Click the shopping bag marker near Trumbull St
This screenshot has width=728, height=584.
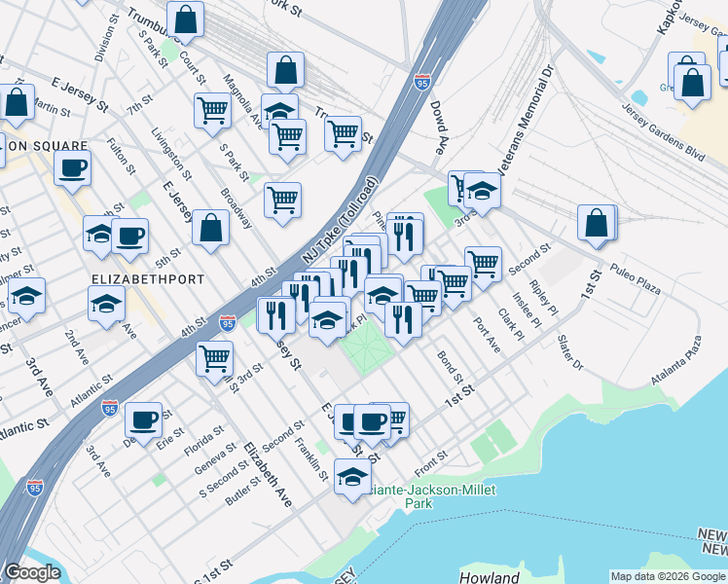coord(185,22)
